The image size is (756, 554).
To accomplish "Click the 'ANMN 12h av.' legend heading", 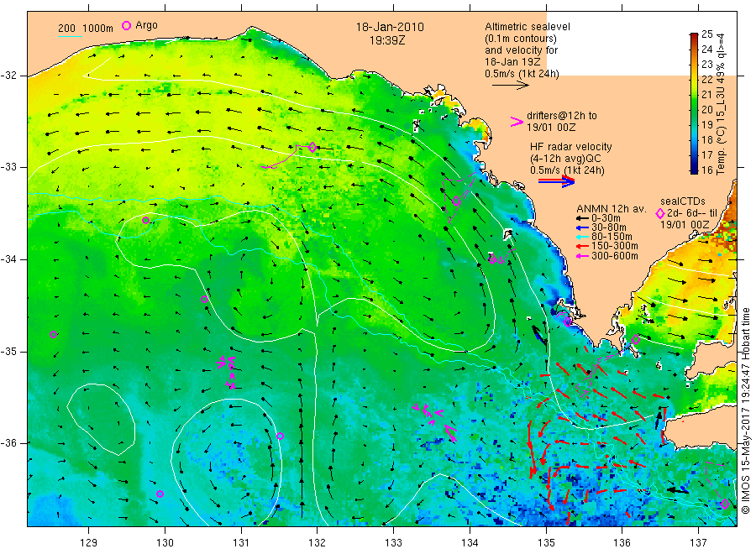I will click(x=612, y=209).
